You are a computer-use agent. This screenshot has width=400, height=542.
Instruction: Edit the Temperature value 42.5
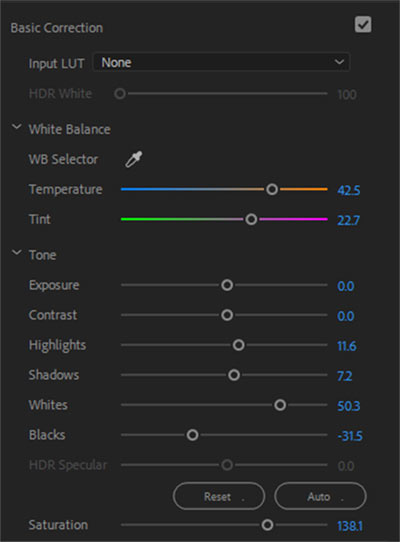click(x=348, y=190)
